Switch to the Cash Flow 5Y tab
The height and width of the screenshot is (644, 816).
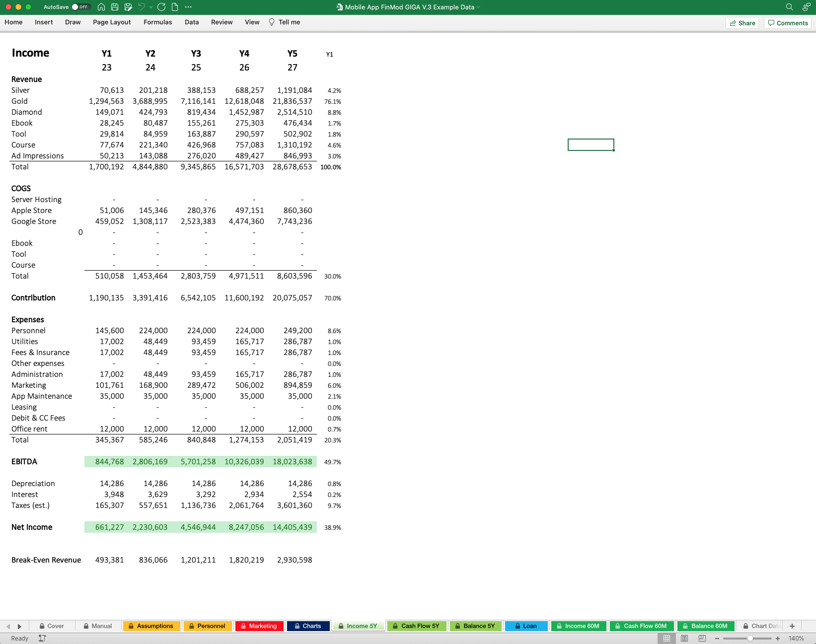416,626
